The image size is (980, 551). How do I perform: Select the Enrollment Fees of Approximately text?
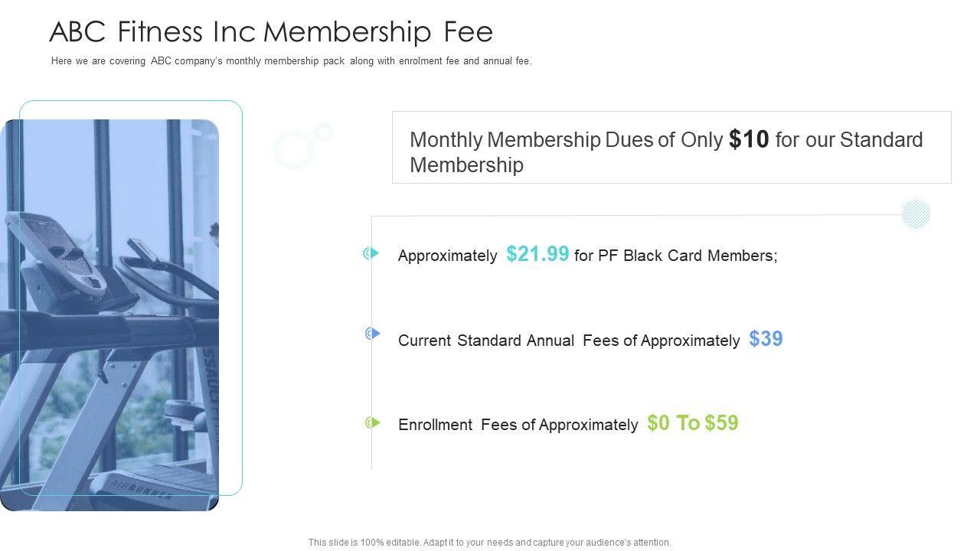[518, 425]
